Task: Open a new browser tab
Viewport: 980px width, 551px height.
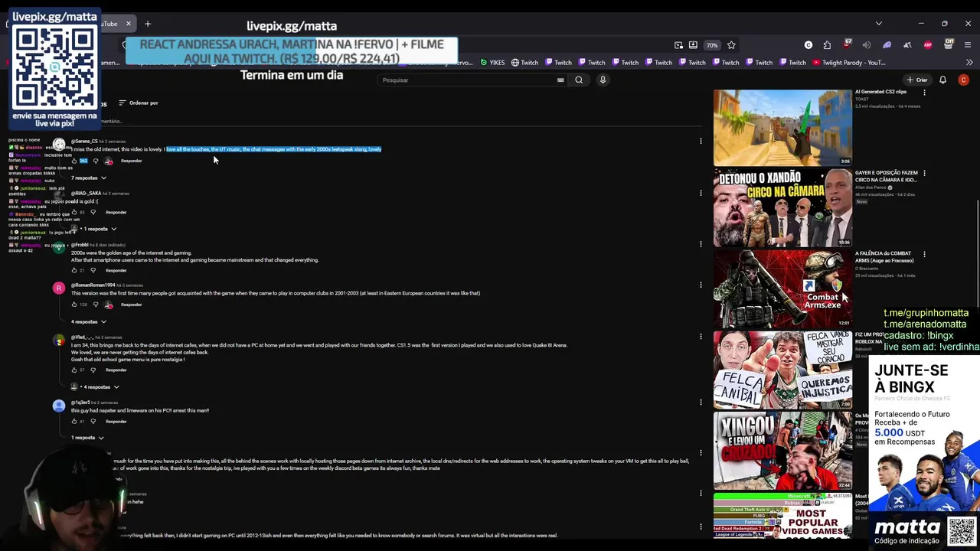Action: click(148, 24)
